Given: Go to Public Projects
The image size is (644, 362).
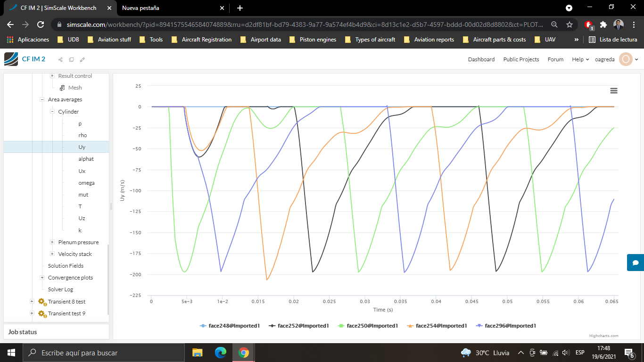Looking at the screenshot, I should pyautogui.click(x=521, y=59).
